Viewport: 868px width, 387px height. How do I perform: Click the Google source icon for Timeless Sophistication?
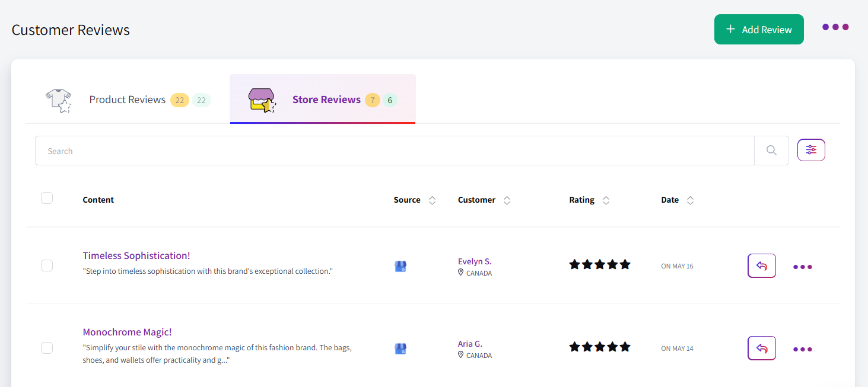click(x=400, y=266)
